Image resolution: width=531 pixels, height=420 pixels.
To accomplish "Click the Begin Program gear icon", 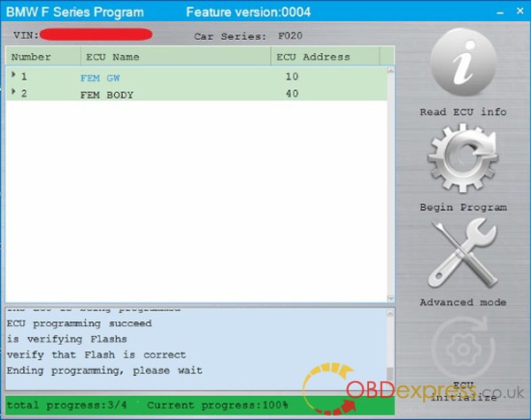I will (x=463, y=158).
